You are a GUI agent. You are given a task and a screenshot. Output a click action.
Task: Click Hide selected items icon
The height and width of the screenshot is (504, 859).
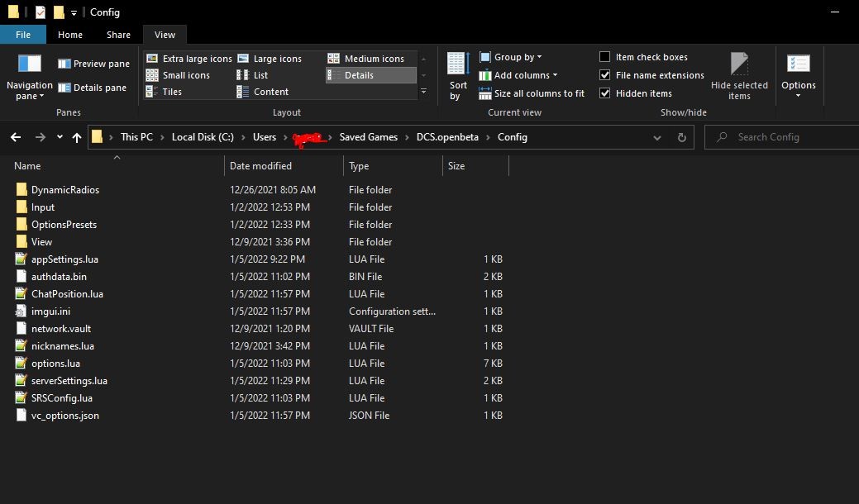739,64
